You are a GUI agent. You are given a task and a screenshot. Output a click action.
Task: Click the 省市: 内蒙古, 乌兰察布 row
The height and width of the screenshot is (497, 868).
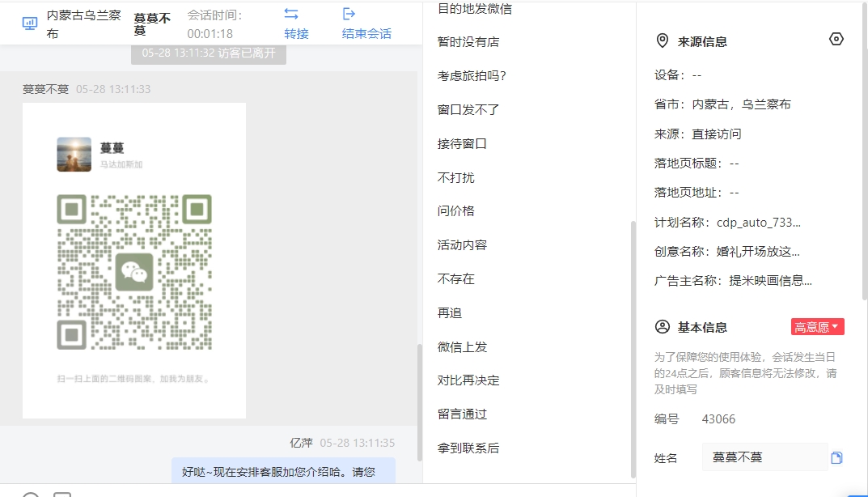[722, 104]
